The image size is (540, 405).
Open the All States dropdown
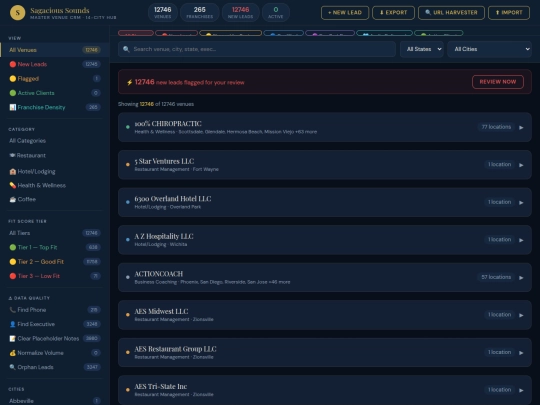point(422,49)
